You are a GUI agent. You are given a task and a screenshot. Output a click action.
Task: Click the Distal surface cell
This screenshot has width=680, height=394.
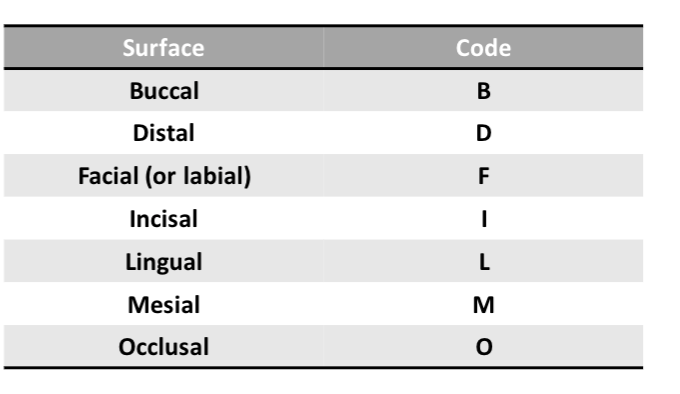(x=163, y=133)
